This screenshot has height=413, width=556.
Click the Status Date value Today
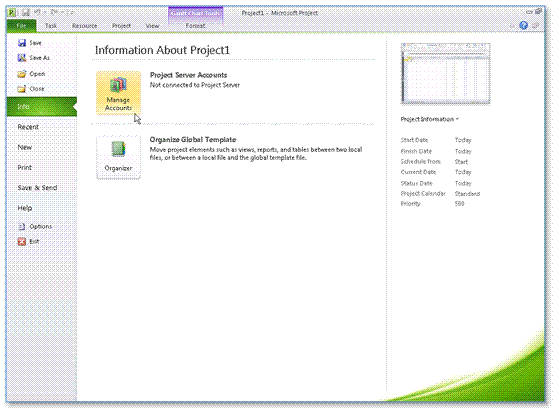pyautogui.click(x=463, y=183)
